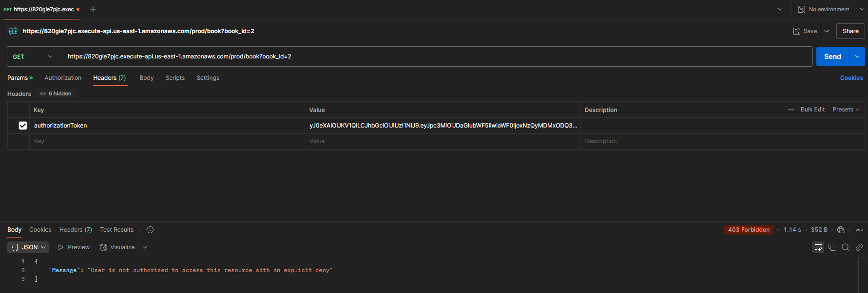Image resolution: width=868 pixels, height=293 pixels.
Task: Open the request Settings tab
Action: [x=208, y=78]
